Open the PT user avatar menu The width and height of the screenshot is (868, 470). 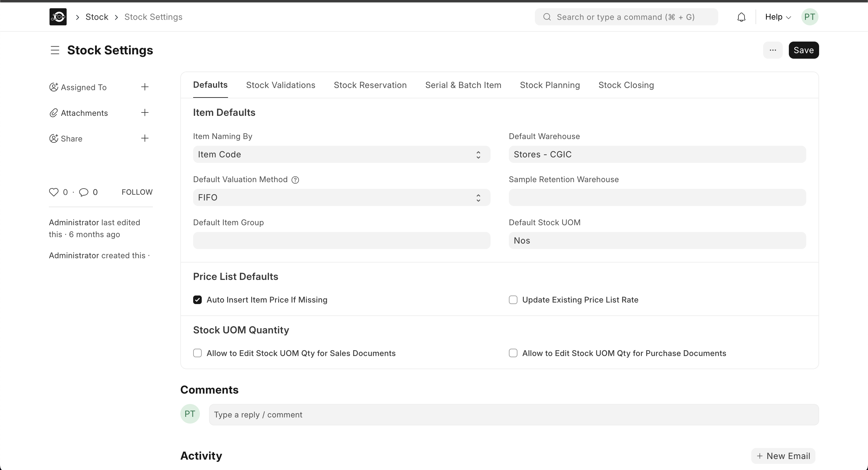pos(809,17)
